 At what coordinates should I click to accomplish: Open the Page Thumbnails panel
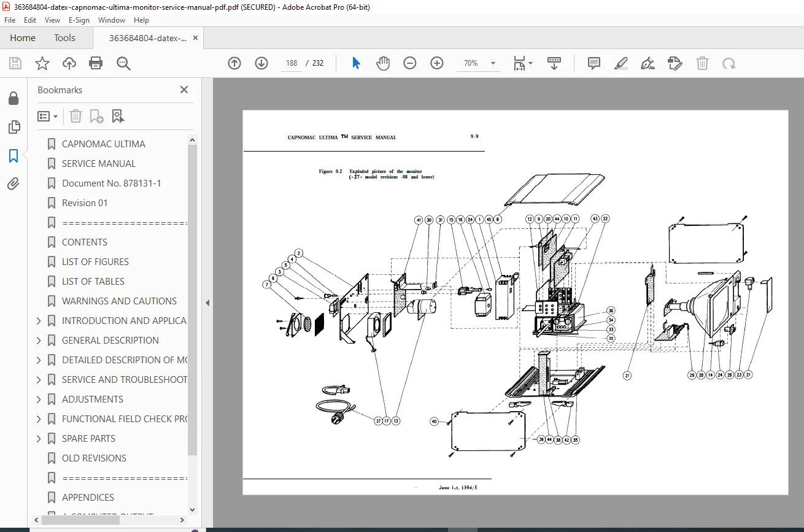point(14,127)
